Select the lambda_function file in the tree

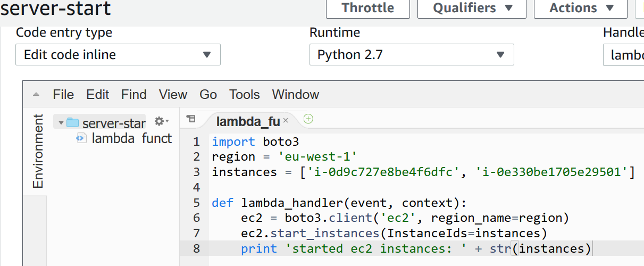pos(131,138)
